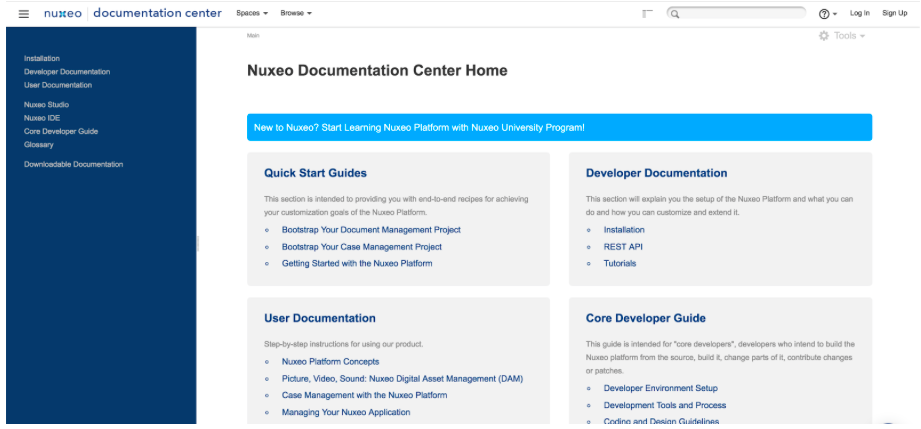Open the Tutorials link
Viewport: 921px width, 429px height.
coord(620,263)
